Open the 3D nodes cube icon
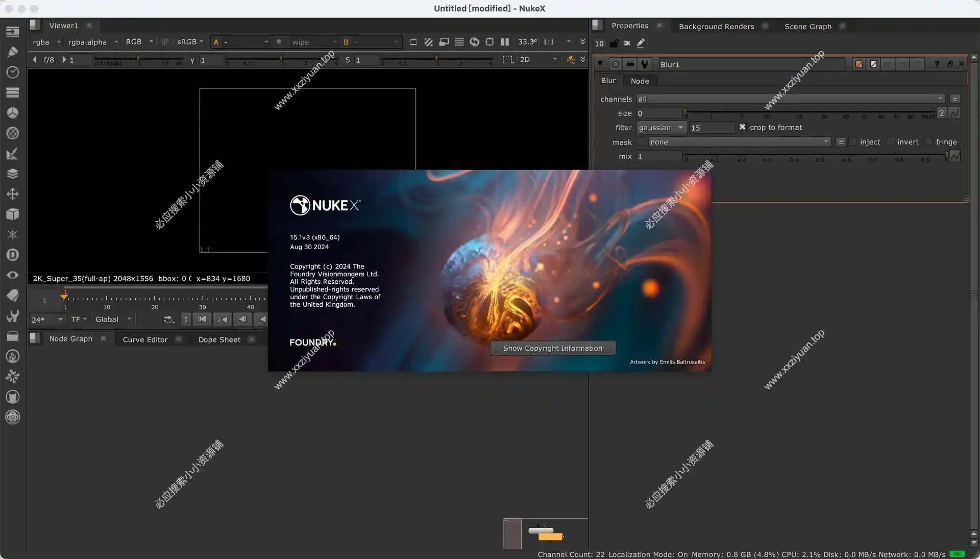Image resolution: width=980 pixels, height=559 pixels. 13,214
